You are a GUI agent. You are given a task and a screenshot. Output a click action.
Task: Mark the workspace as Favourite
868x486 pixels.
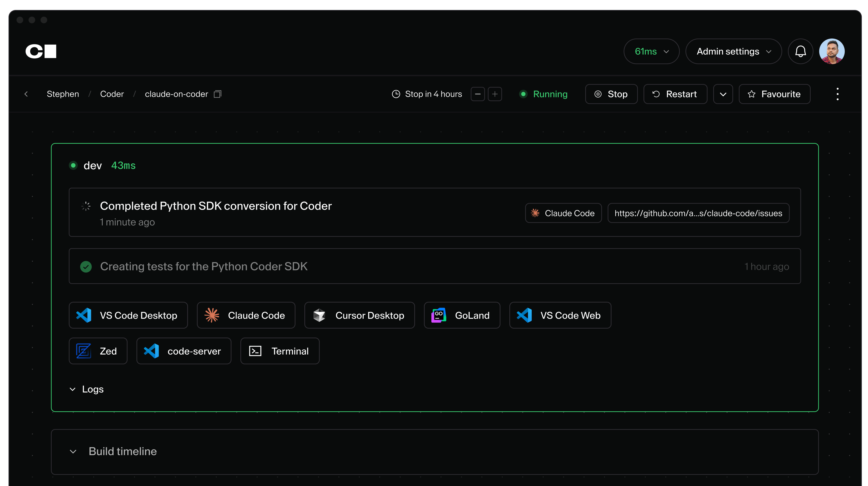774,94
